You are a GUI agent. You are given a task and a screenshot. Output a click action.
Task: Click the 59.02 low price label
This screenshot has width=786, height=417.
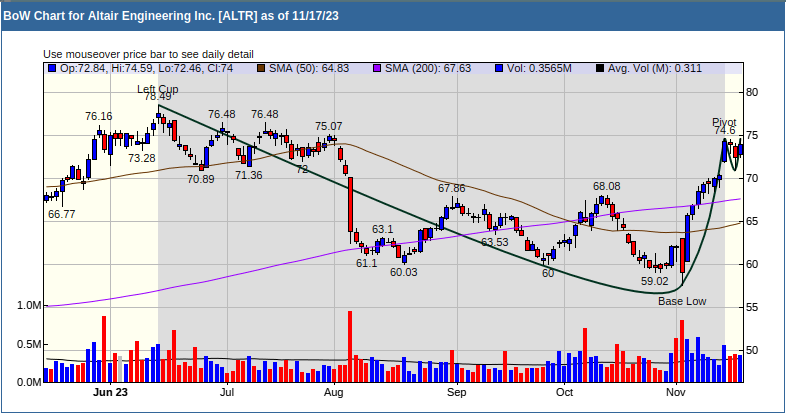pyautogui.click(x=655, y=282)
